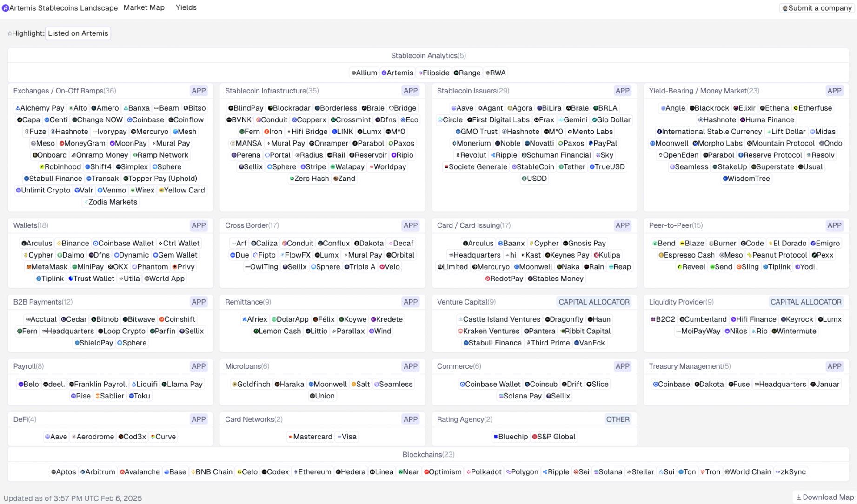Image resolution: width=857 pixels, height=504 pixels.
Task: Click the Mastercard logo icon
Action: click(290, 437)
